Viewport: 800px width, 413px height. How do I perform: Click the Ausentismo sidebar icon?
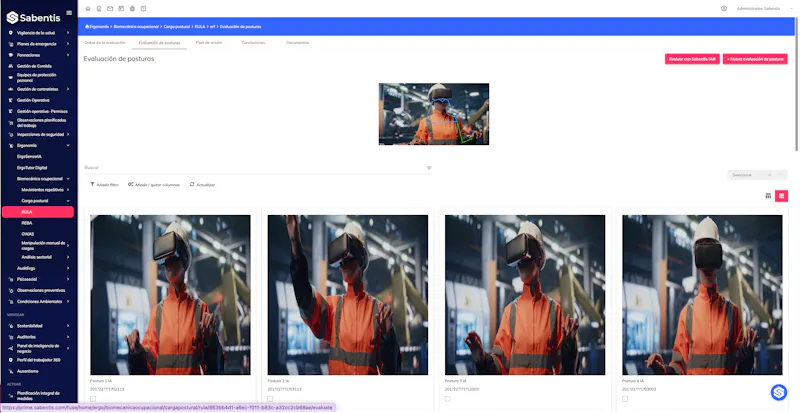point(11,371)
